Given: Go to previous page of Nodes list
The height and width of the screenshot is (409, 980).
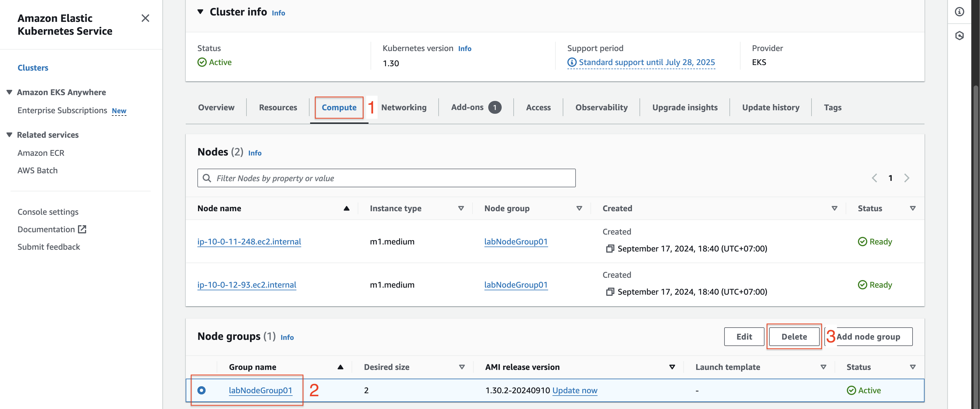Looking at the screenshot, I should 875,178.
